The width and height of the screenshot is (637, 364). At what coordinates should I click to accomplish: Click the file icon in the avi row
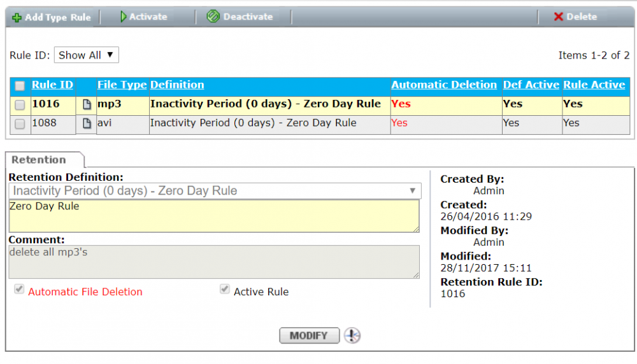[x=87, y=123]
